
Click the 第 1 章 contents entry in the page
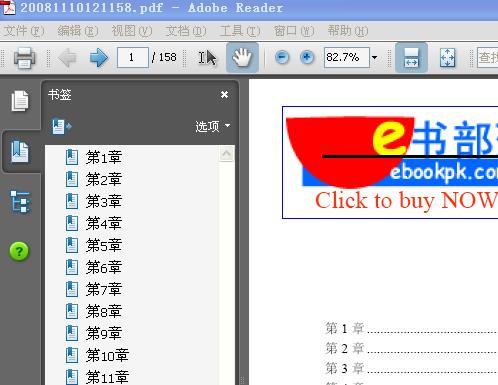coord(411,328)
